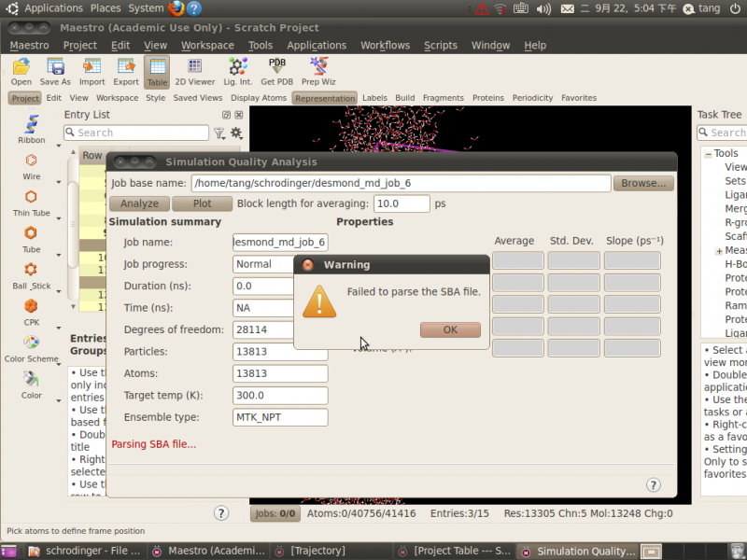Expand the Wire options arrow
Image resolution: width=747 pixels, height=560 pixels.
(59, 182)
